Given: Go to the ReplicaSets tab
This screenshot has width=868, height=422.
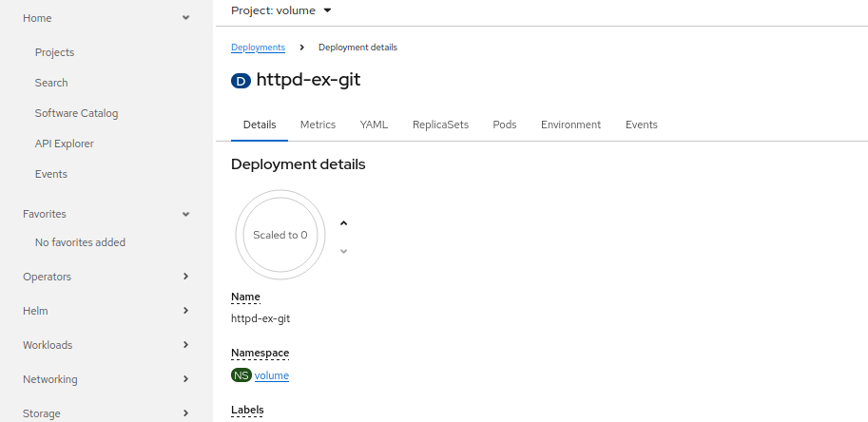Looking at the screenshot, I should 440,125.
